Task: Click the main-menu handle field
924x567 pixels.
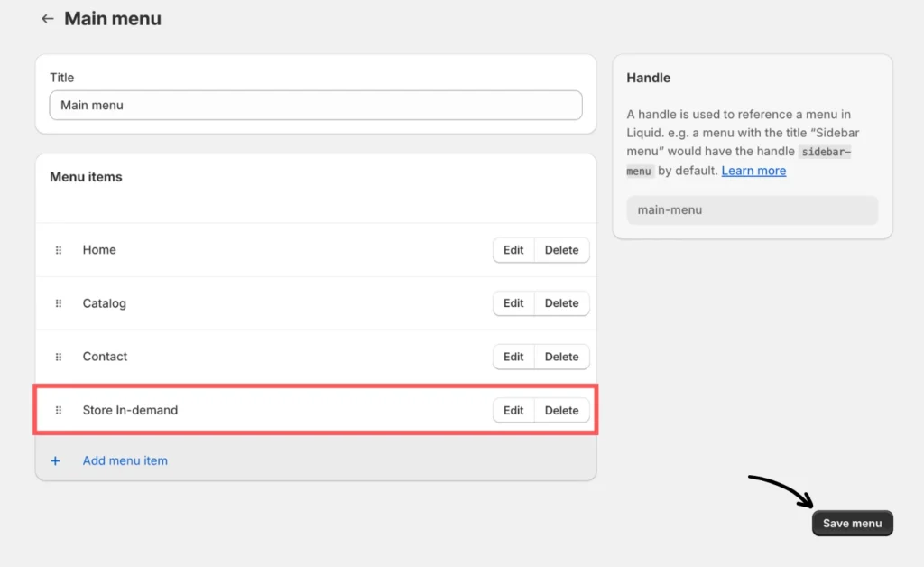Action: pyautogui.click(x=752, y=210)
